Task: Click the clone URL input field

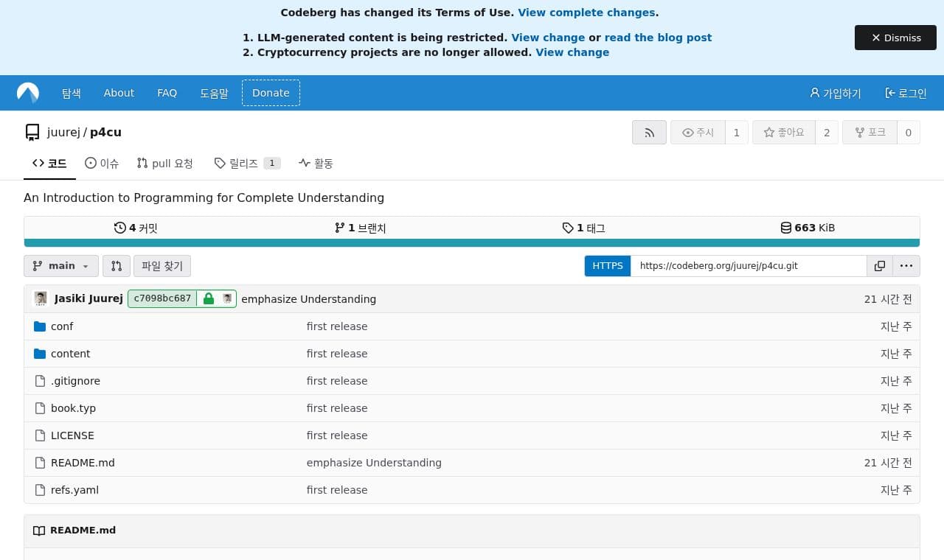Action: (749, 266)
